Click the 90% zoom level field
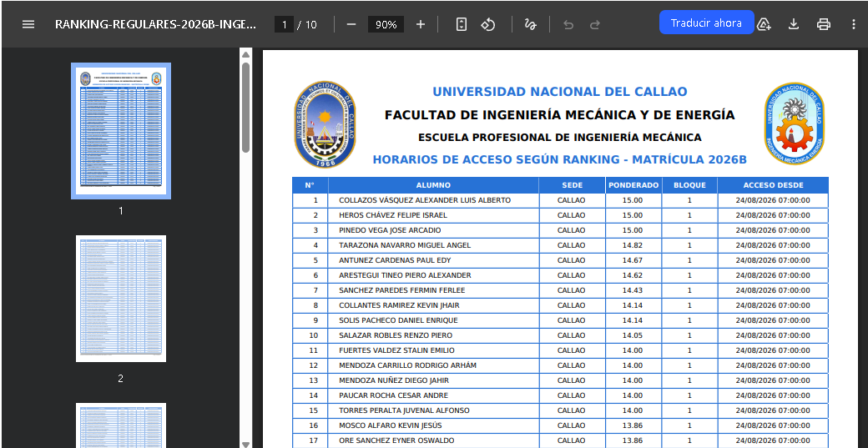 [386, 24]
